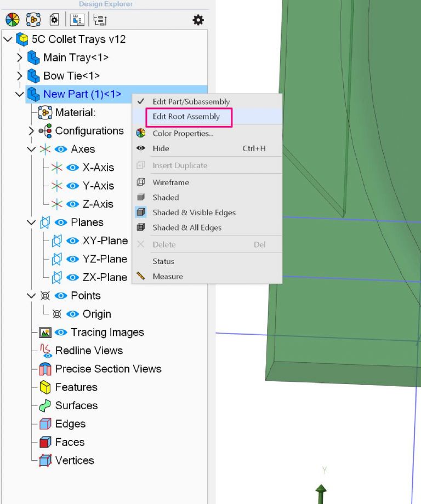Click the XY-Plane plane icon
421x504 pixels.
[56, 240]
